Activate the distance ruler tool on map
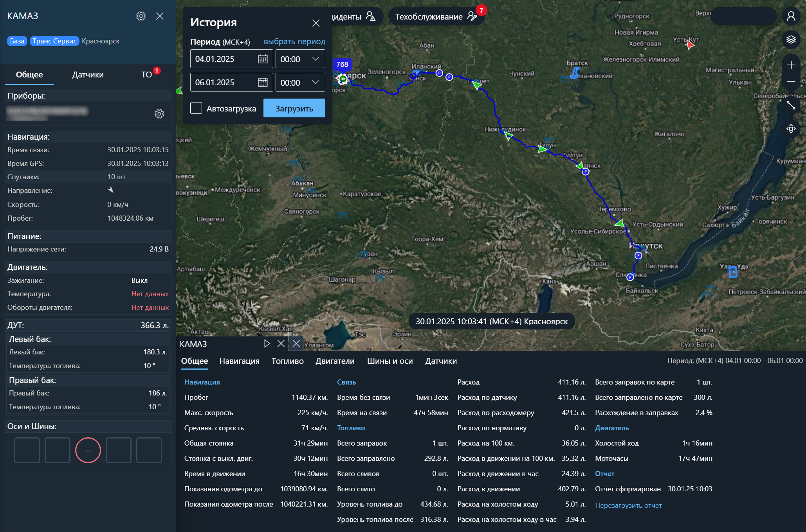 791,105
